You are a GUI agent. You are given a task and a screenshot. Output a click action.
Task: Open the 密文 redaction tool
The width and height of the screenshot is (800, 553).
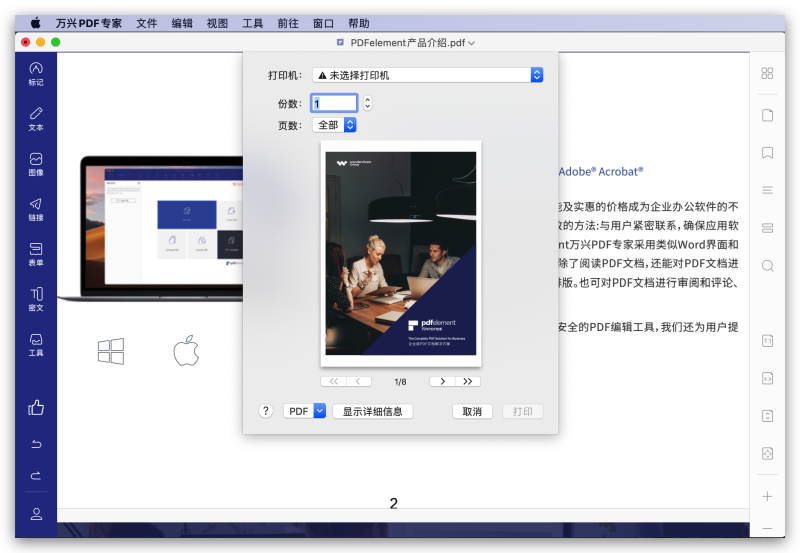(x=36, y=299)
